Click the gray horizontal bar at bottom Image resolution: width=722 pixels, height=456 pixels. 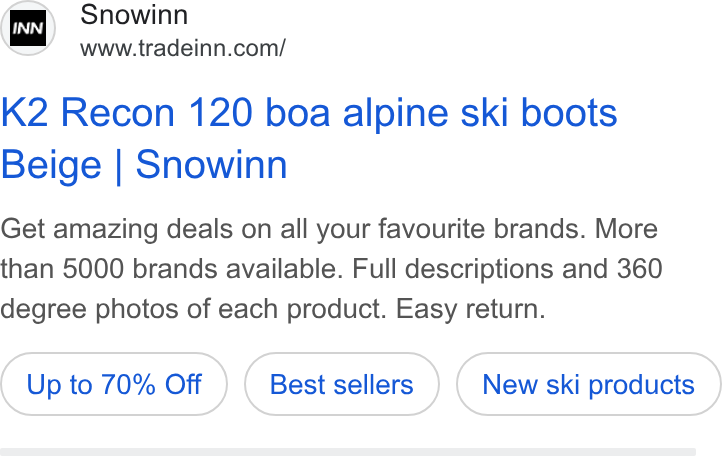348,452
